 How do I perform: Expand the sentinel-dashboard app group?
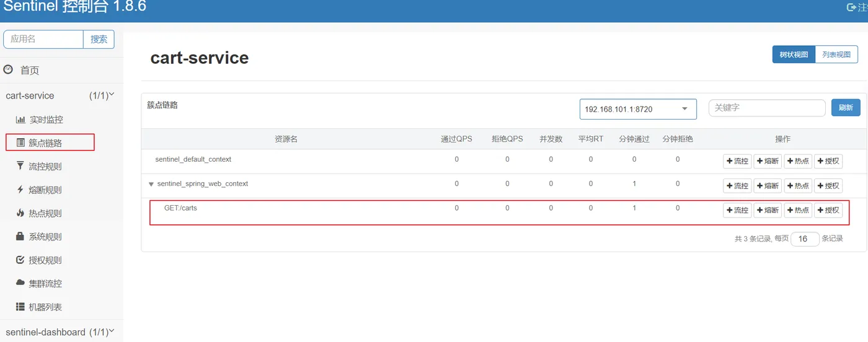pyautogui.click(x=60, y=332)
